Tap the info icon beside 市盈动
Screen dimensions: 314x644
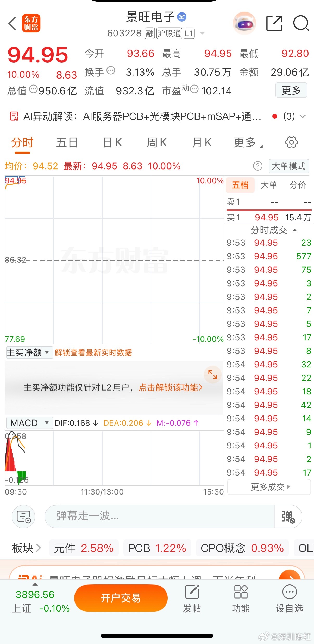point(194,89)
